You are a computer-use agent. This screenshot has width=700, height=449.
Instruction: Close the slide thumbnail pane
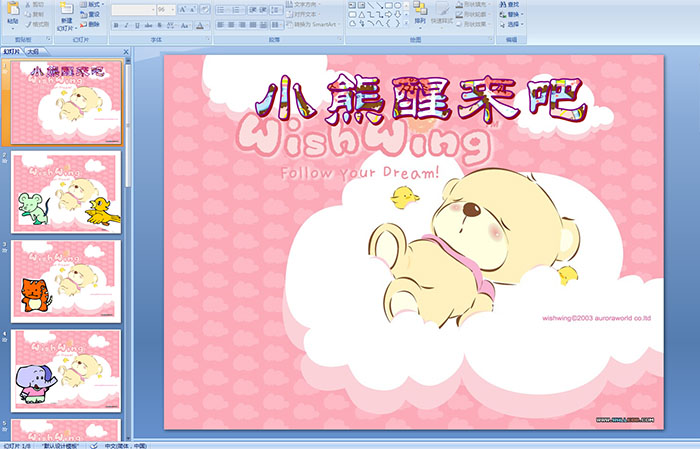click(126, 52)
